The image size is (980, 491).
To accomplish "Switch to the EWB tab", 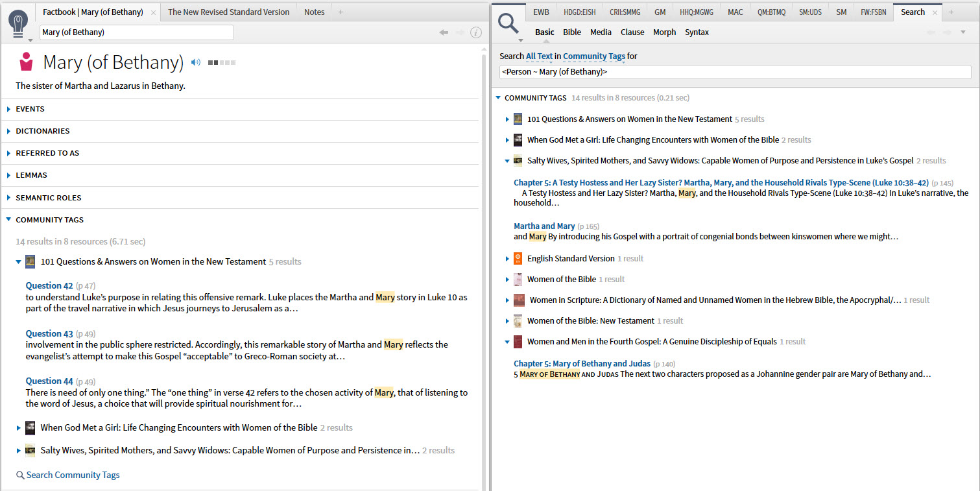I will [541, 12].
